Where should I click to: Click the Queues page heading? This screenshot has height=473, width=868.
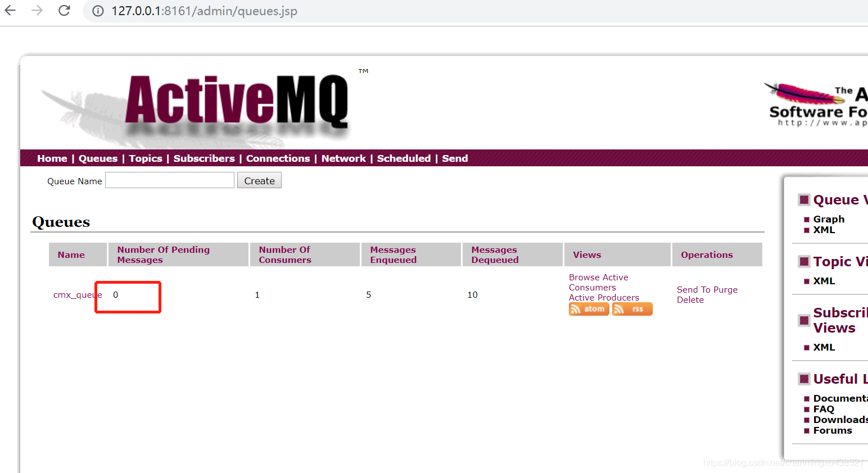(x=61, y=222)
